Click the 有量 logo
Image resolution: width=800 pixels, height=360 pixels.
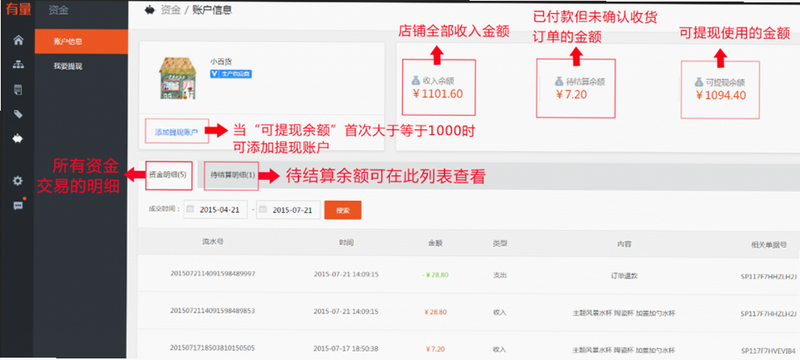[17, 9]
